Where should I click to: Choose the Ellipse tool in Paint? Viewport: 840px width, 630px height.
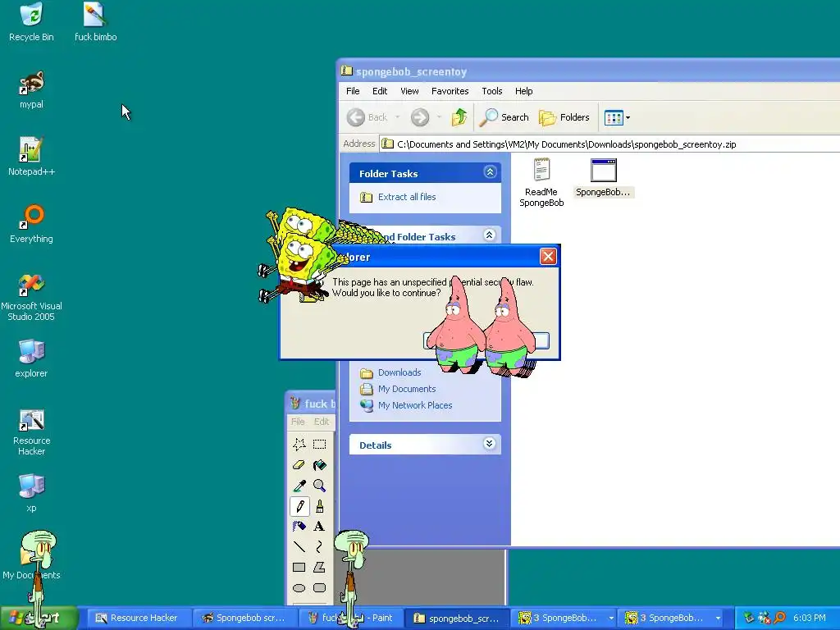click(299, 587)
